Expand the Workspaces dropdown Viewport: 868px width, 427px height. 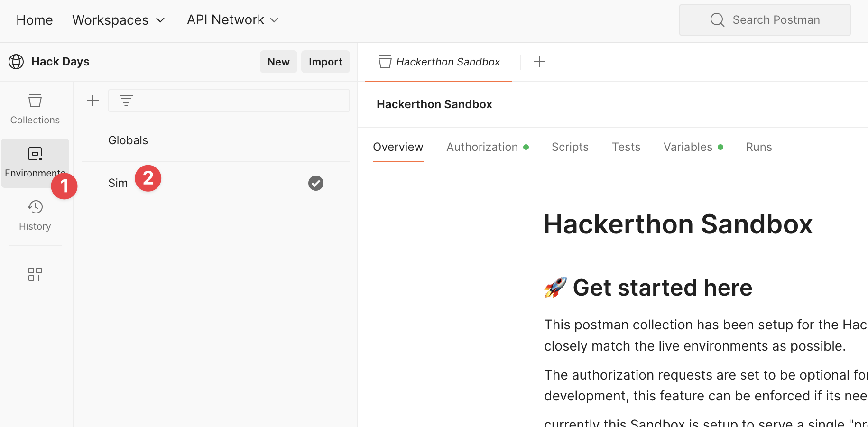(x=119, y=20)
